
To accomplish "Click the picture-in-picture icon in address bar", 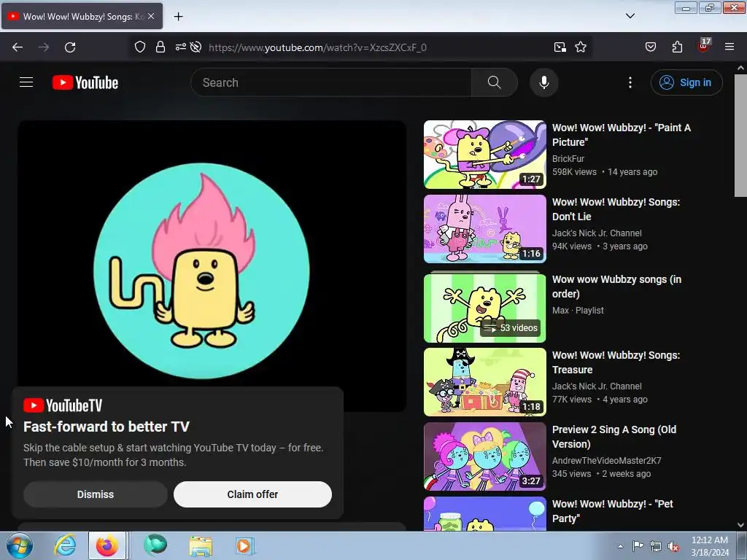I will tap(560, 47).
